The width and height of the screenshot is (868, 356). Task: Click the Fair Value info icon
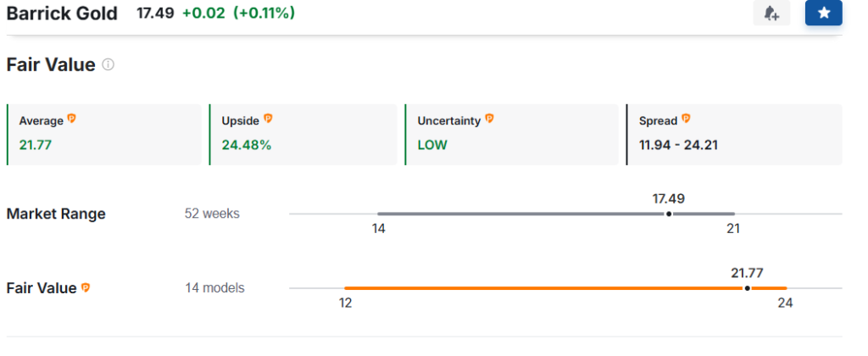pos(108,64)
